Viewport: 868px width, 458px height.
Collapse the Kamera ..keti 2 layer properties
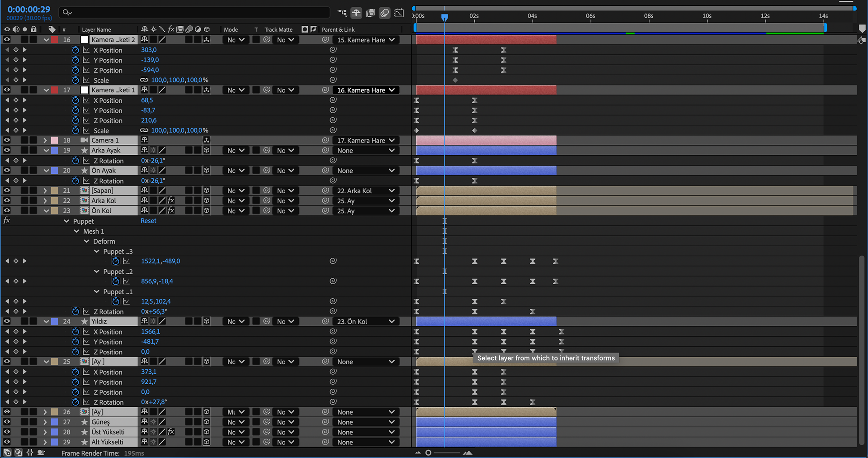point(46,40)
